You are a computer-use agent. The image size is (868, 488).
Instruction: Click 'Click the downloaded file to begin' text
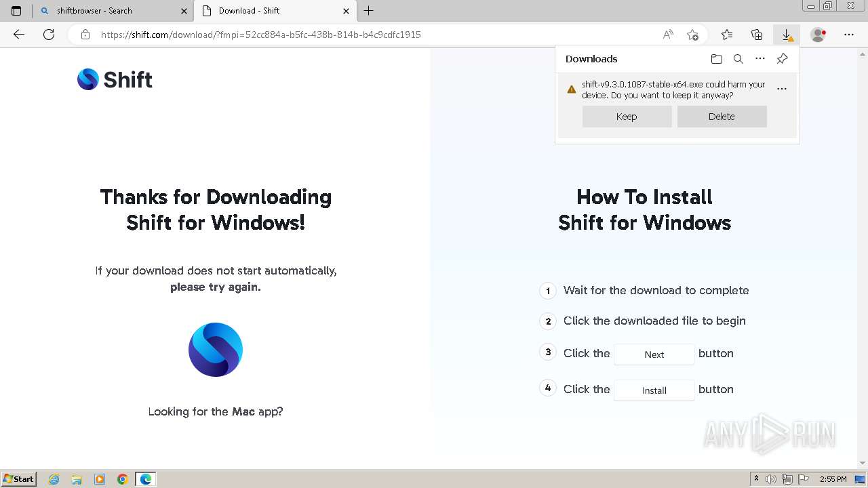(654, 321)
